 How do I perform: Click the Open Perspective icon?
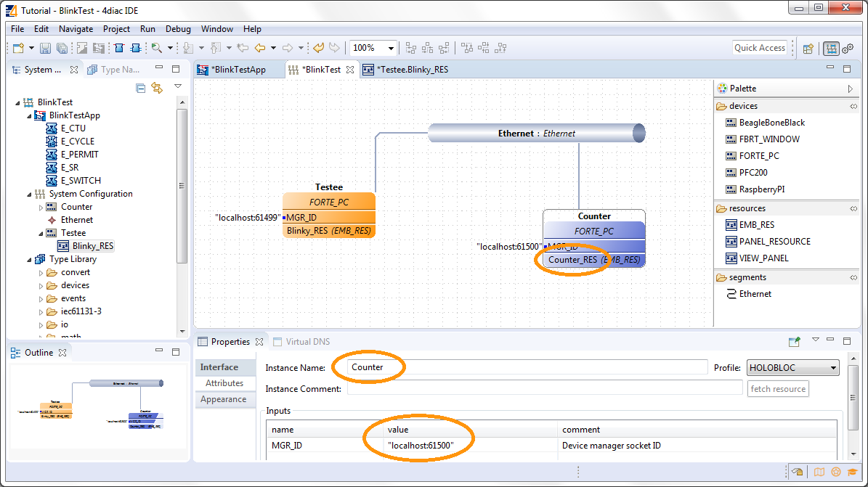[808, 49]
